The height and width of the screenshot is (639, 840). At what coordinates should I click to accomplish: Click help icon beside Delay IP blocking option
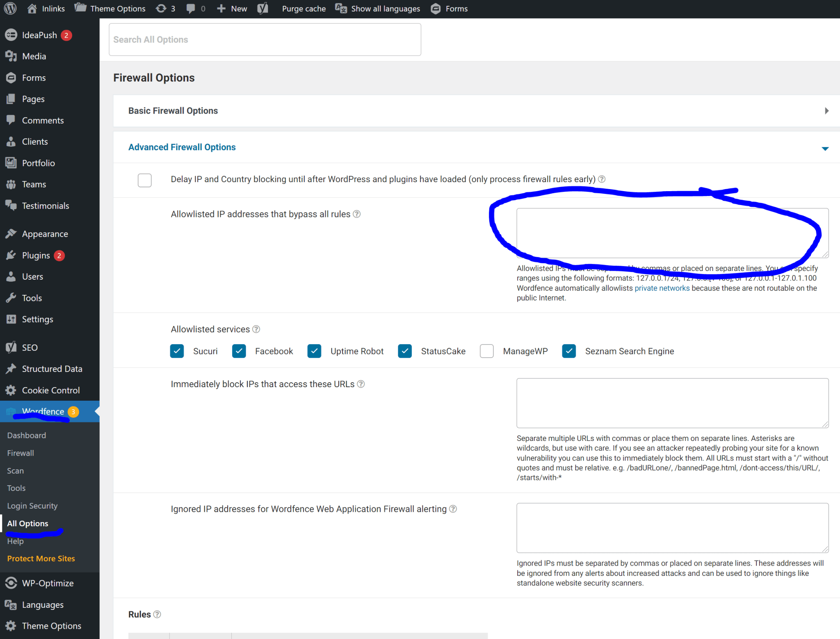tap(602, 179)
